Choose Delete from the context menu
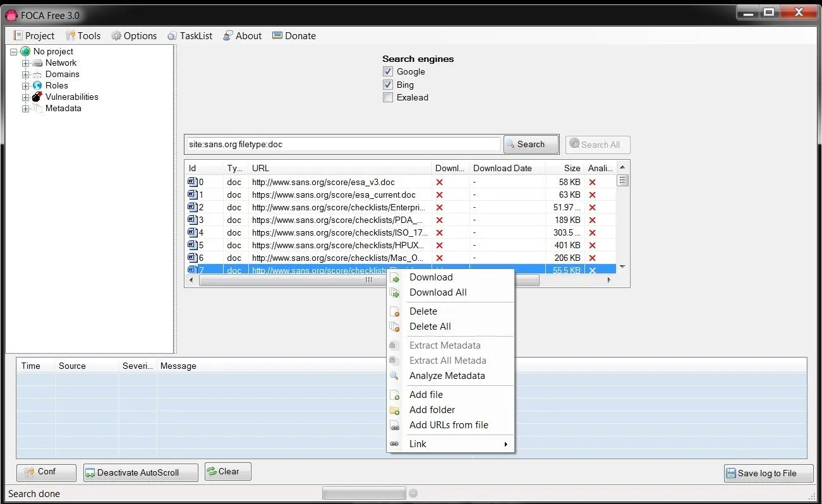The height and width of the screenshot is (504, 822). point(450,311)
